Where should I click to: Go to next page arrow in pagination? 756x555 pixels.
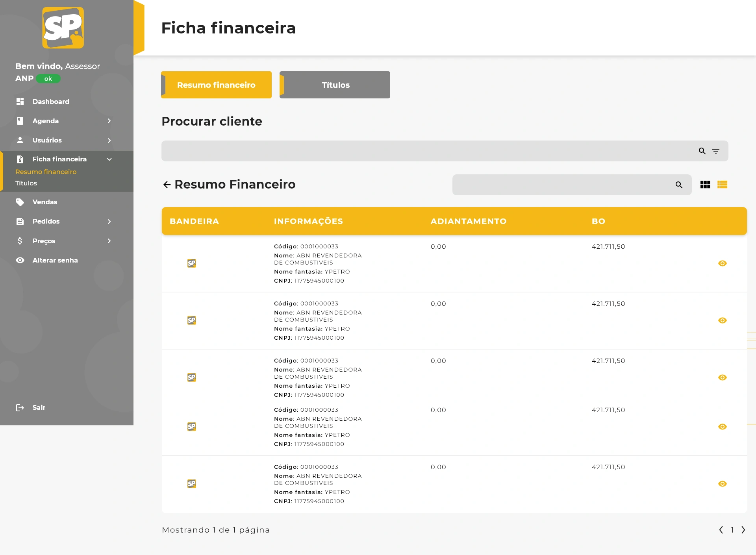click(743, 530)
